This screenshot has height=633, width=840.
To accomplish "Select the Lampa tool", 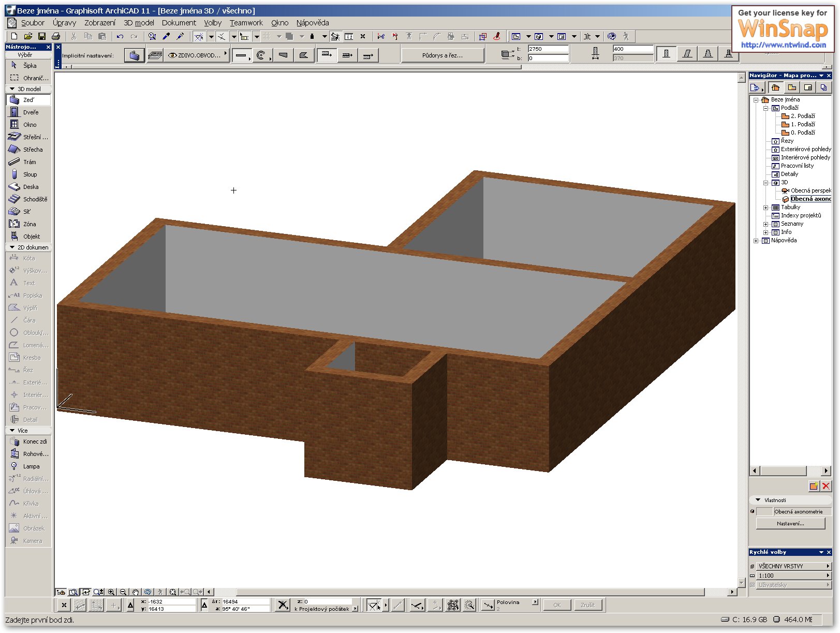I will point(31,466).
